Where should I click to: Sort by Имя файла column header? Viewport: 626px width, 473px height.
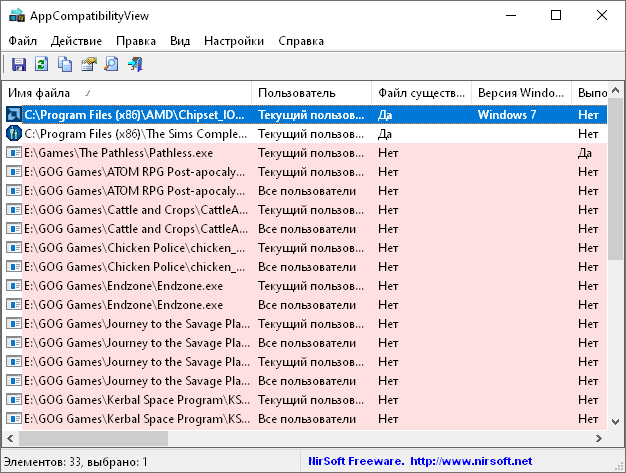click(126, 93)
